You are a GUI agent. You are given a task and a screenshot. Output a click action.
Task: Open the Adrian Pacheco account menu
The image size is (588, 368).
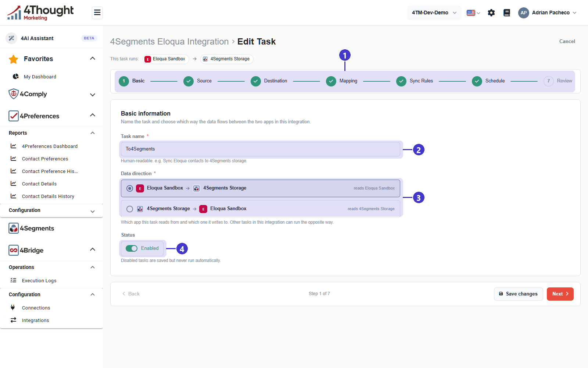pos(548,13)
